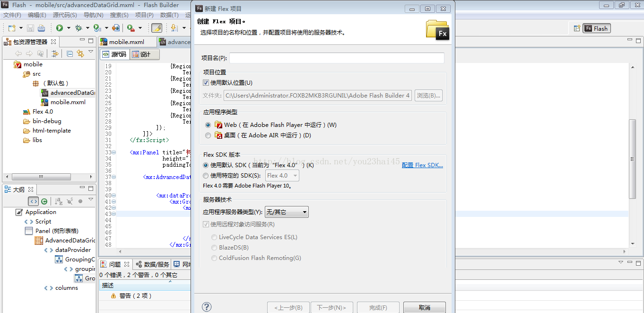This screenshot has height=313, width=644.
Task: Toggle Link with Editor in the package explorer
Action: point(80,54)
